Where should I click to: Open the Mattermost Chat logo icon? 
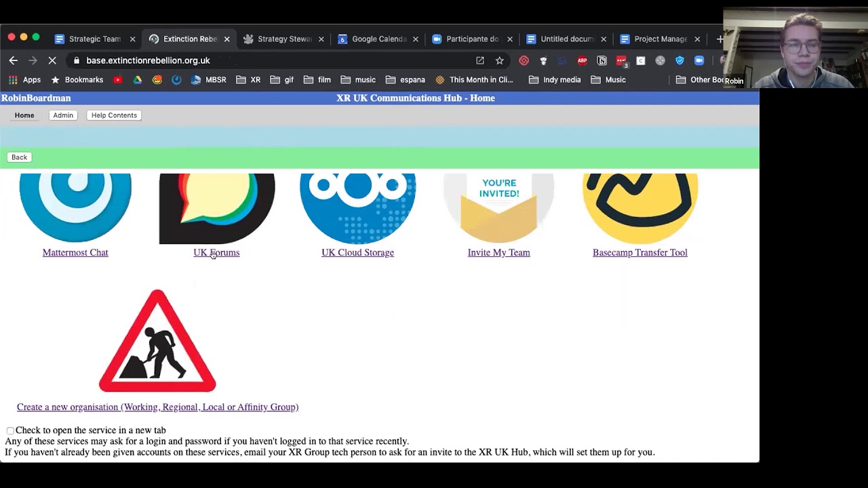pyautogui.click(x=75, y=207)
